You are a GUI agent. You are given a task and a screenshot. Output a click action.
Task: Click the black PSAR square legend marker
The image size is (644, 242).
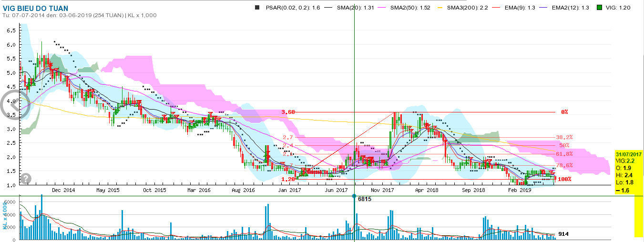(x=257, y=8)
